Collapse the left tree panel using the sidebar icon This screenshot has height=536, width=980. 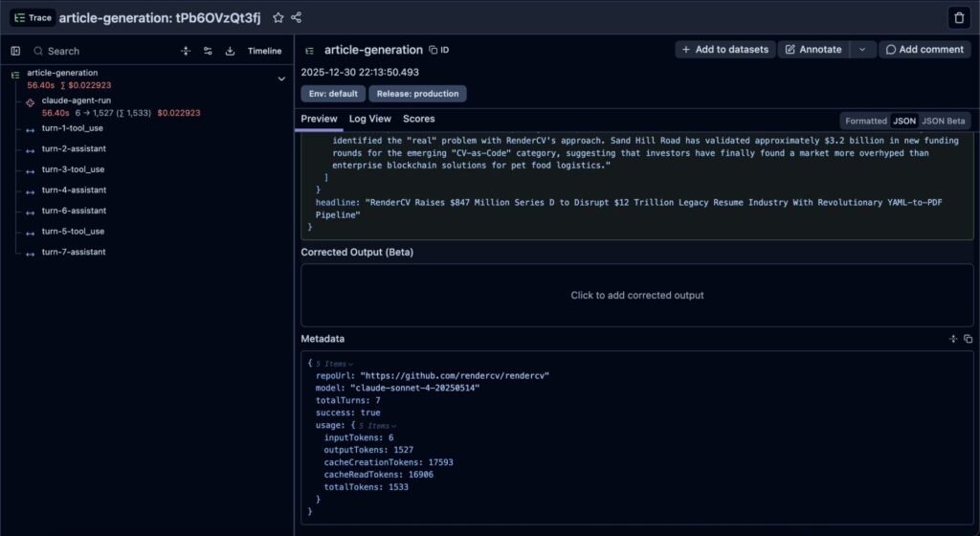pyautogui.click(x=15, y=51)
